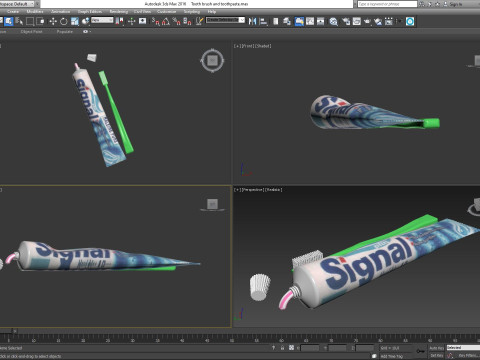Viewport: 480px width, 360px height.
Task: Open the Layer Explorer icon
Action: point(287,21)
